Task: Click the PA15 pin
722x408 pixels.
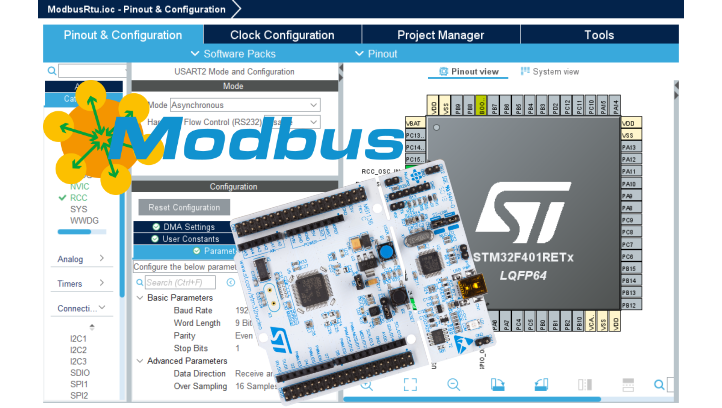Action: tap(604, 105)
